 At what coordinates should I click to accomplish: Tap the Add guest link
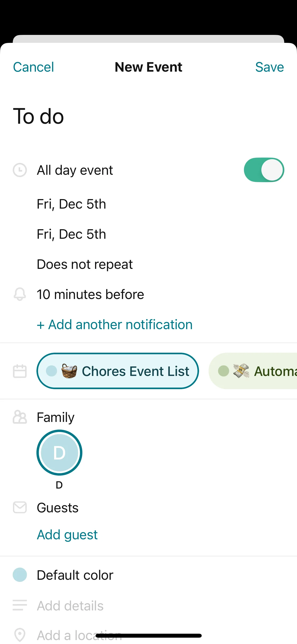67,535
